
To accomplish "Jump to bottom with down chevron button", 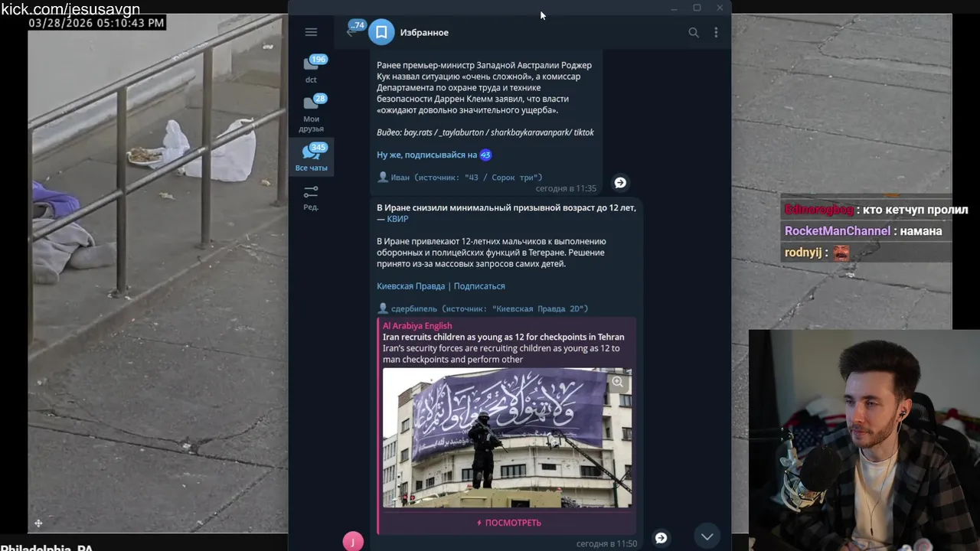I will coord(707,536).
